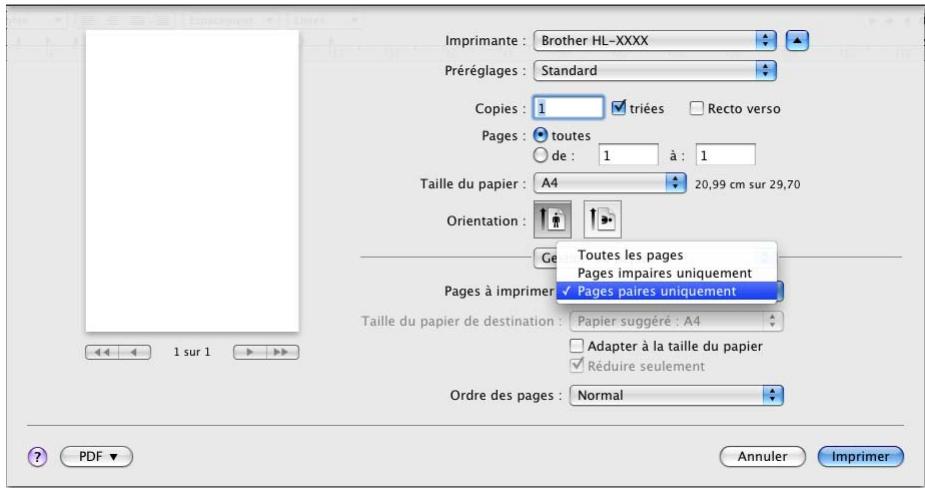Open the Ordre des pages Normal dropdown
The image size is (925, 490).
[x=676, y=395]
